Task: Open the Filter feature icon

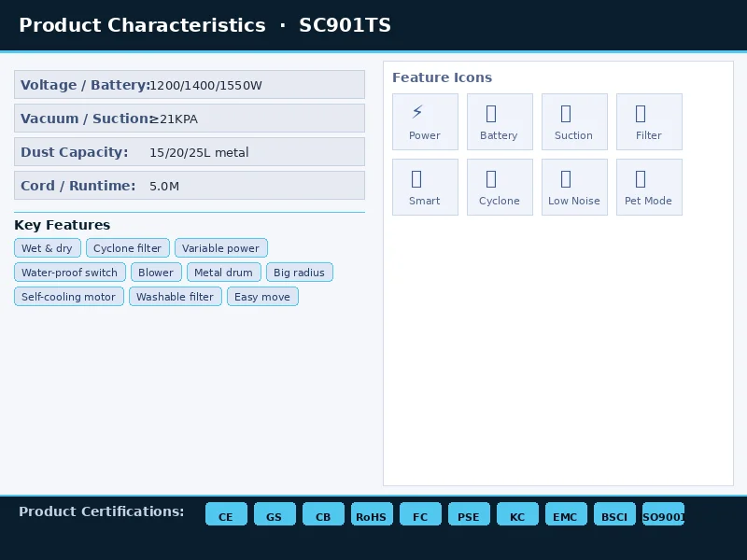Action: [x=649, y=122]
